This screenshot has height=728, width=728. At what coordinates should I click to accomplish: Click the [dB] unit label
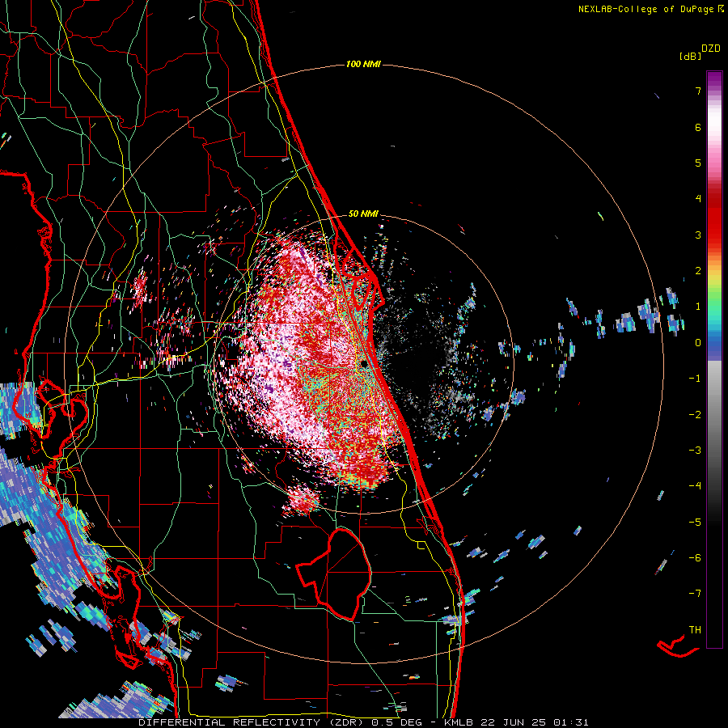point(690,56)
